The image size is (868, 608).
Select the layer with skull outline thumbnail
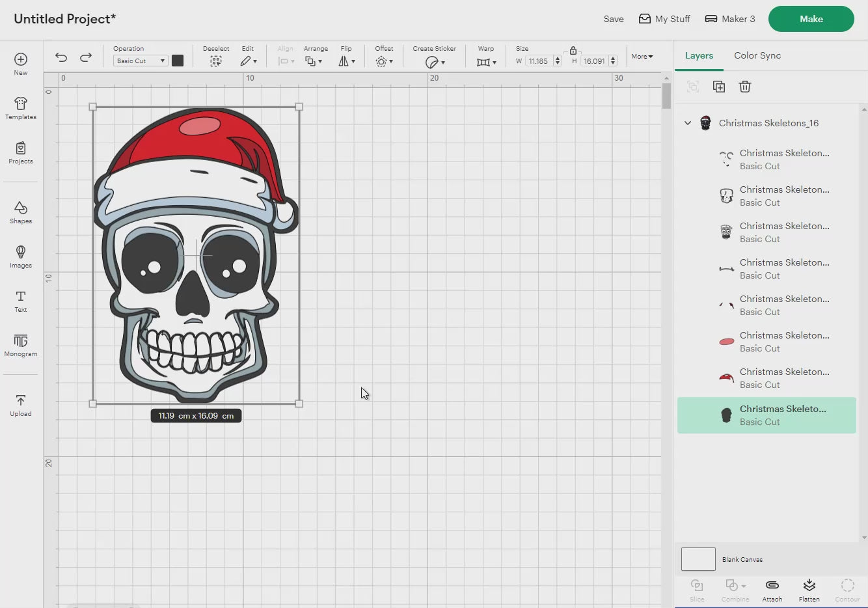click(x=766, y=196)
